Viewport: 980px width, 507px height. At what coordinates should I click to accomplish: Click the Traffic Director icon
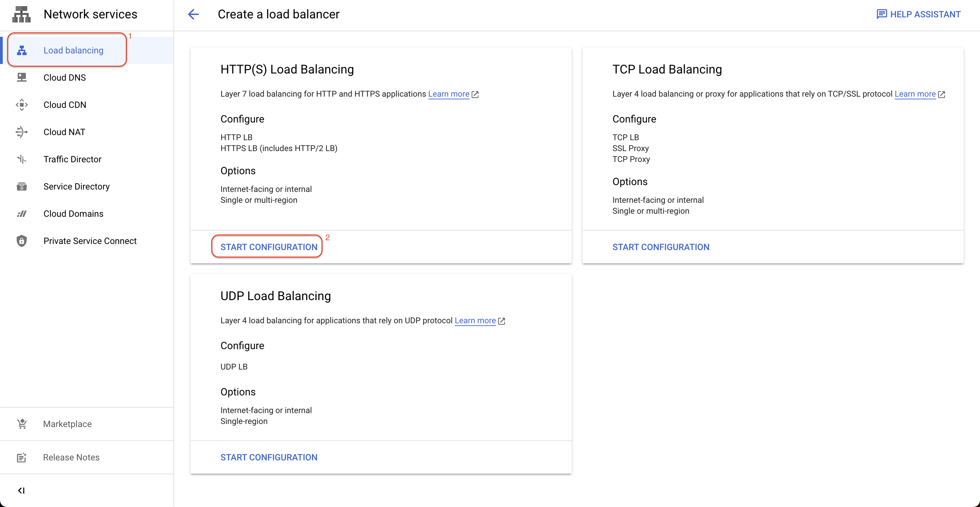pos(22,159)
